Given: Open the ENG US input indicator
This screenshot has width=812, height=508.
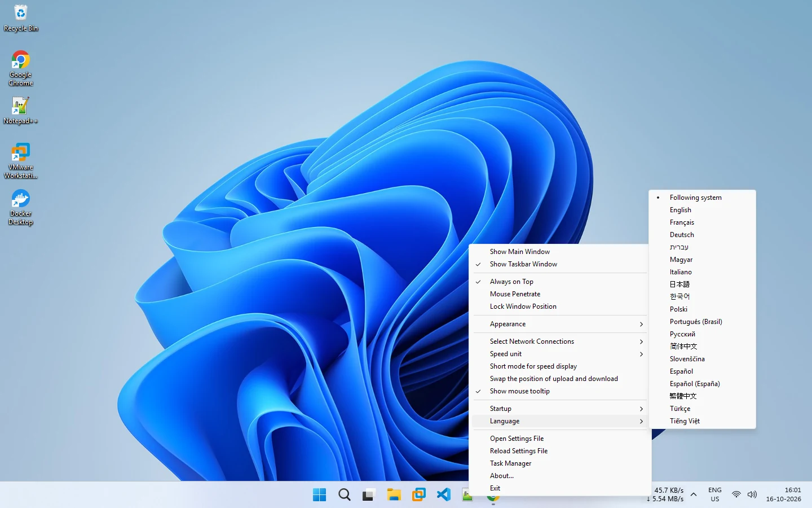Looking at the screenshot, I should 715,494.
